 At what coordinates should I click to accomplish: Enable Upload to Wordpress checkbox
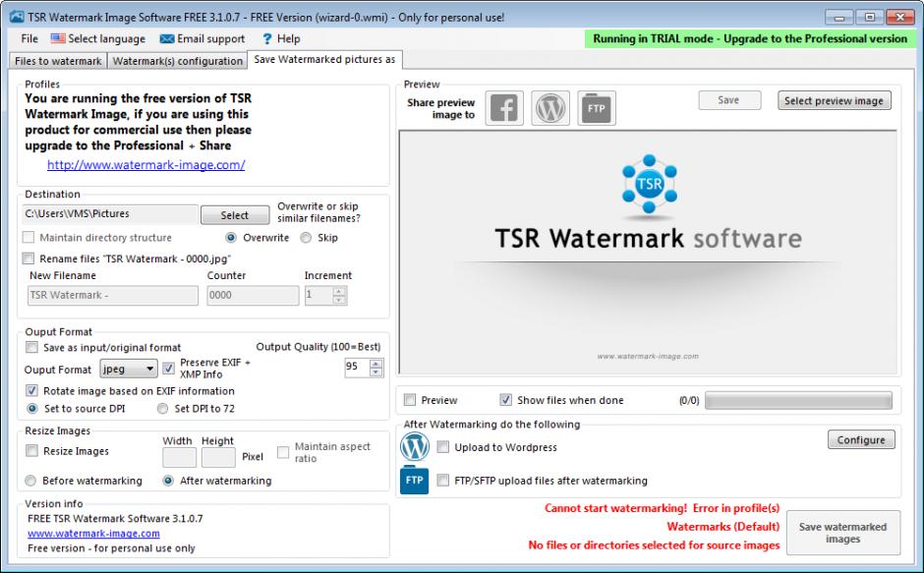click(x=443, y=447)
